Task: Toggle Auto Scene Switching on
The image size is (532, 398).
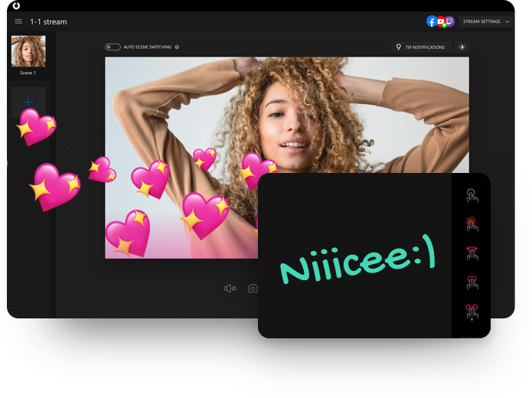Action: tap(113, 47)
